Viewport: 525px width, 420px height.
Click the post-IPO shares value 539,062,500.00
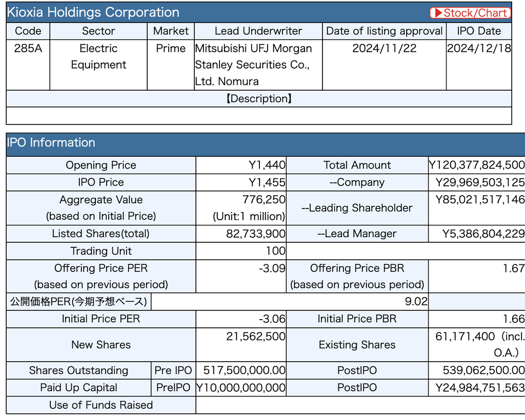point(483,370)
